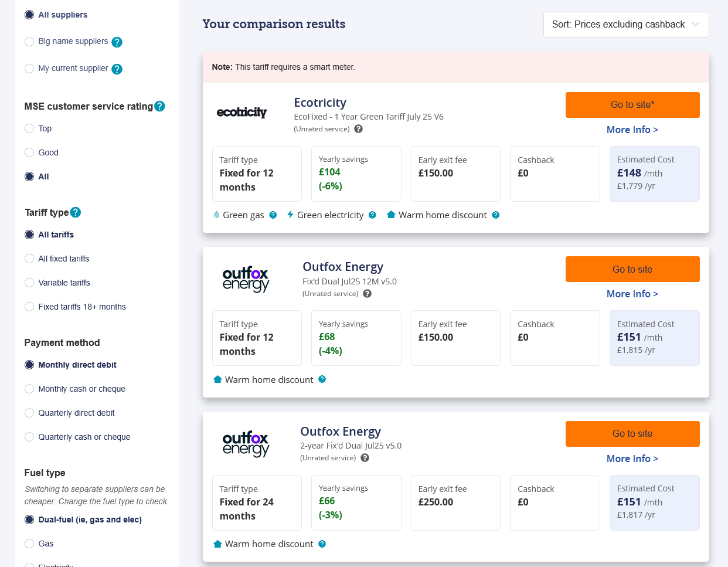This screenshot has height=567, width=728.
Task: Click Outfox yearly savings £68
Action: pos(327,337)
